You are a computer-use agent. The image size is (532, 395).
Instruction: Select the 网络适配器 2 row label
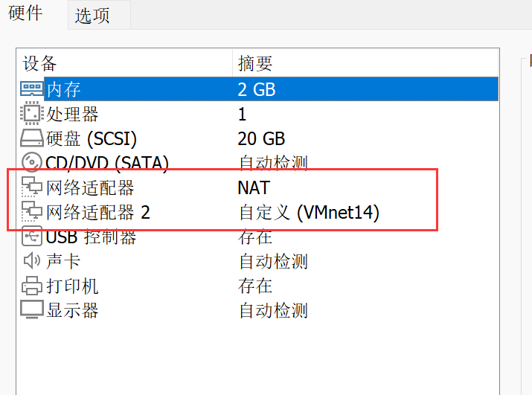pos(98,213)
